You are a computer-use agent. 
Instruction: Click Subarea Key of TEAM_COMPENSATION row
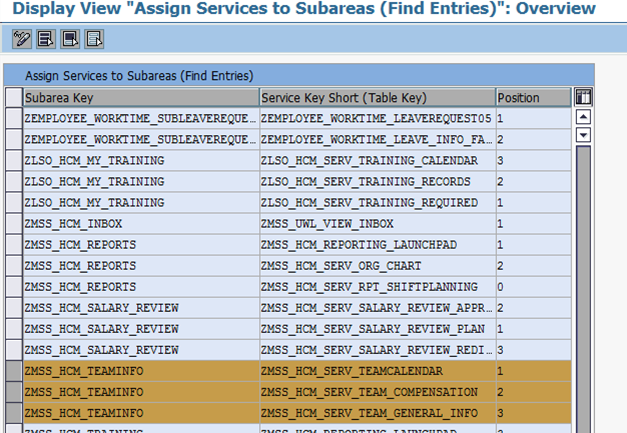[x=141, y=392]
